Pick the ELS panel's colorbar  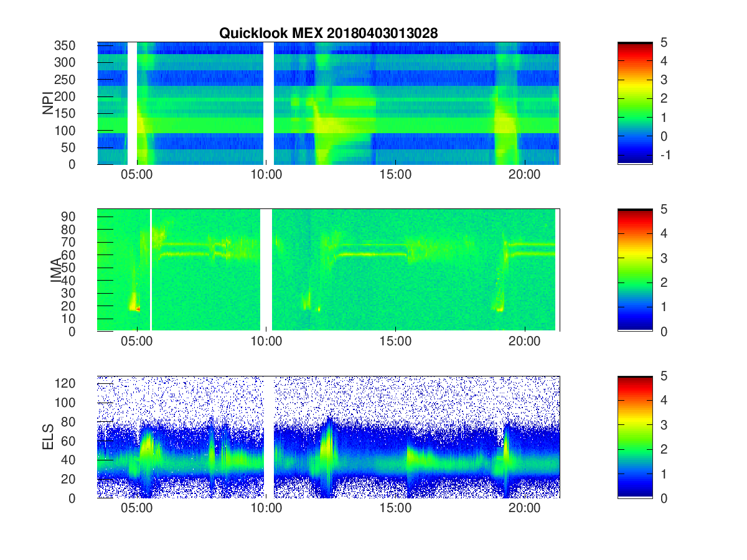[635, 437]
